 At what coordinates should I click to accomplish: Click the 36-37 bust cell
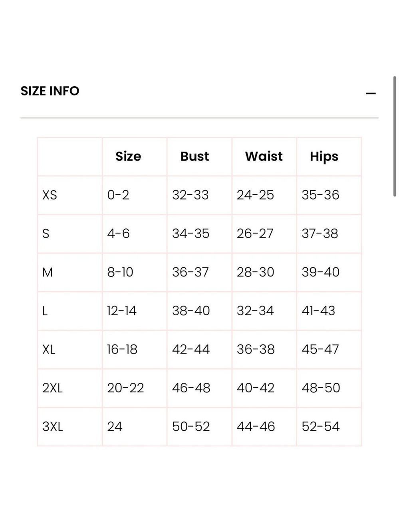pos(191,273)
